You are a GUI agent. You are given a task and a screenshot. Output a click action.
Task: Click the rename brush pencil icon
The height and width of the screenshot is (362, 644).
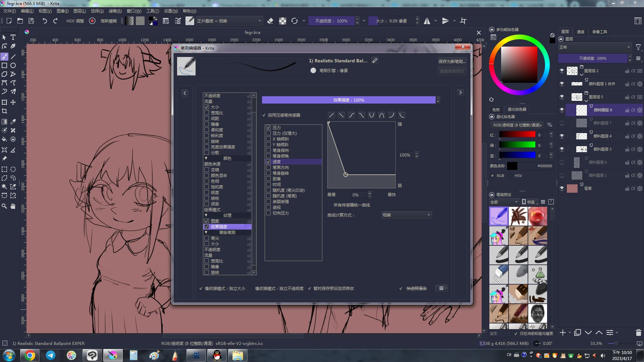point(375,61)
